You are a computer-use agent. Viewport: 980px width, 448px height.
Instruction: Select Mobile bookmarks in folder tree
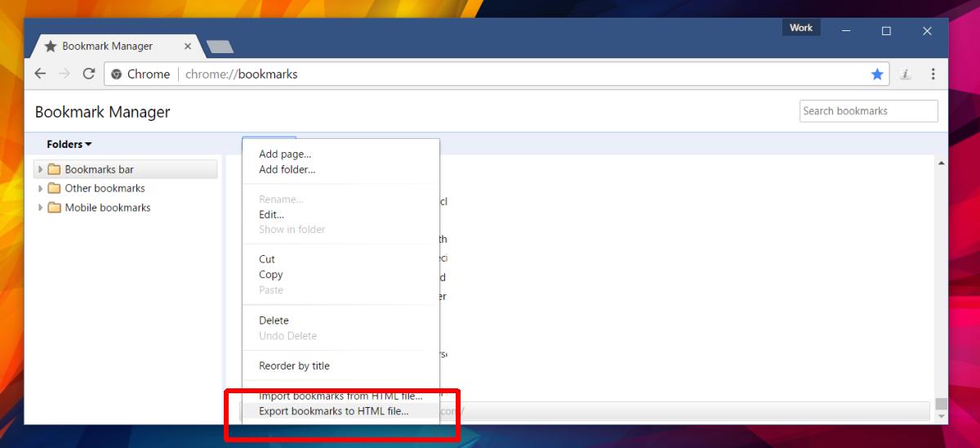(x=108, y=208)
